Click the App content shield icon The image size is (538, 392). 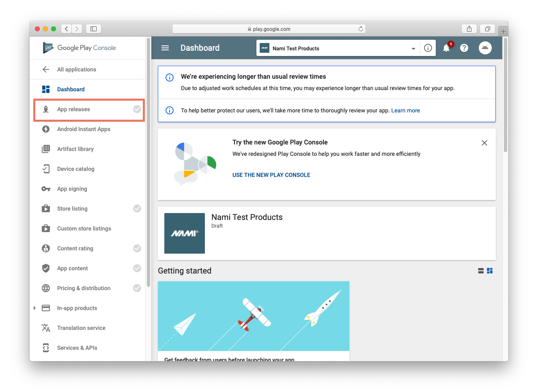[46, 268]
